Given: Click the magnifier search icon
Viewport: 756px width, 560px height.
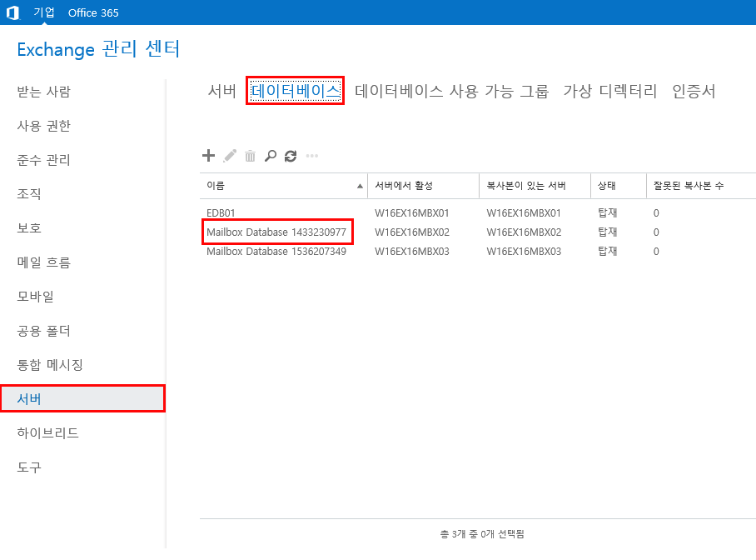Looking at the screenshot, I should pos(271,156).
